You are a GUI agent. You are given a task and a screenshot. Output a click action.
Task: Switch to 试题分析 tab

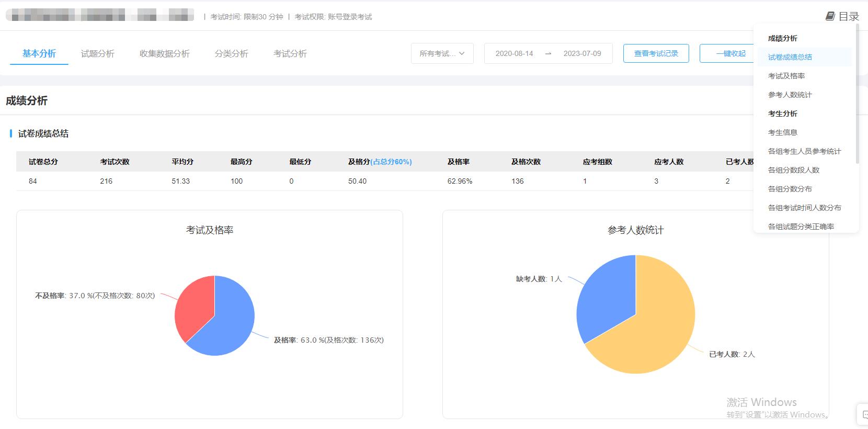pos(98,53)
